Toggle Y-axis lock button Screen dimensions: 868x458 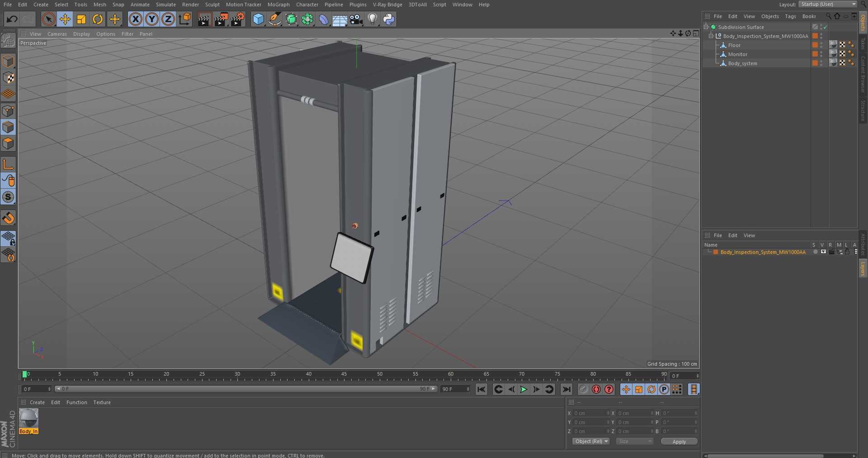pyautogui.click(x=152, y=19)
